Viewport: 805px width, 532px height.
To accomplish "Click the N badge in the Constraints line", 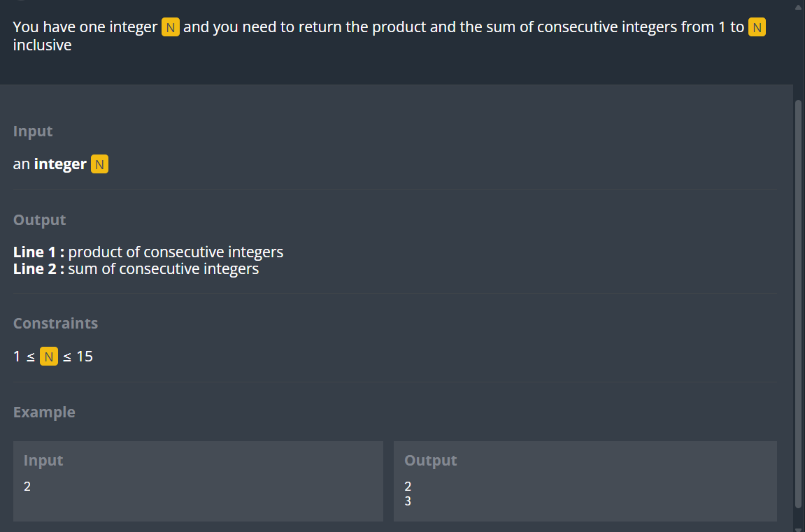I will (49, 357).
